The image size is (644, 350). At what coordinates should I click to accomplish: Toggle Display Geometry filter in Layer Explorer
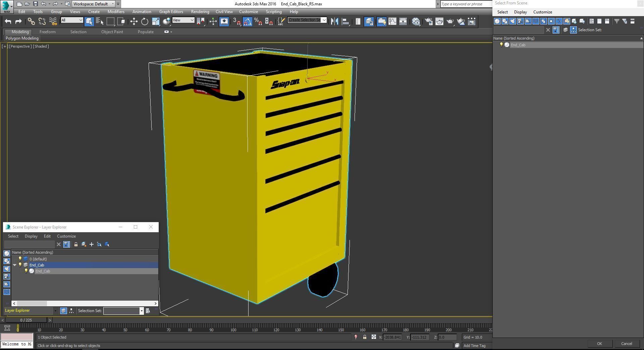(x=7, y=253)
